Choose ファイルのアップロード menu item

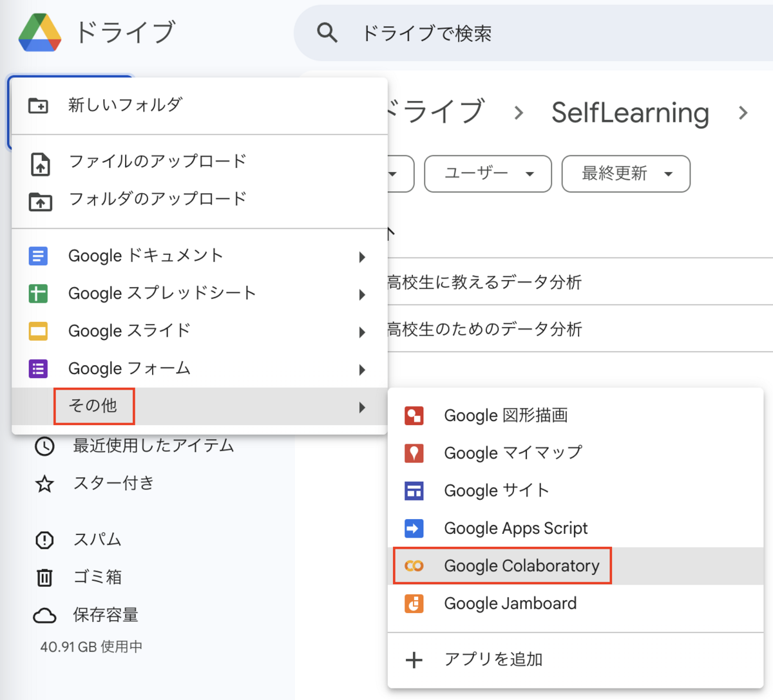click(157, 162)
